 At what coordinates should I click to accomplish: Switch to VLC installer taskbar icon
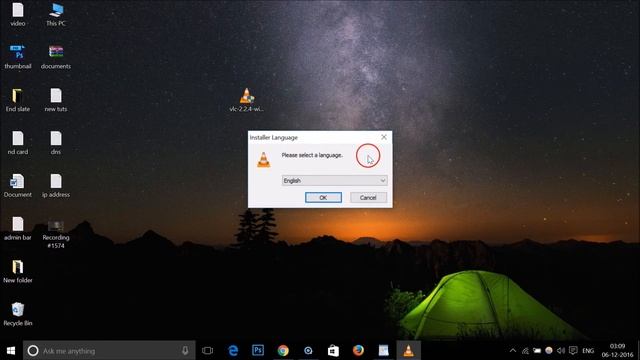coord(408,351)
